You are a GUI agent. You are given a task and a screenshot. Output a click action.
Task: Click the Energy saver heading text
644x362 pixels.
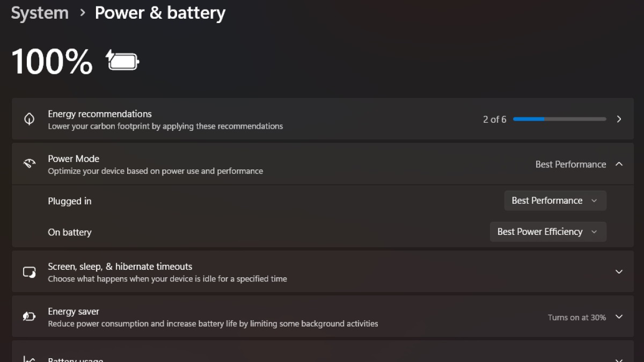tap(74, 311)
